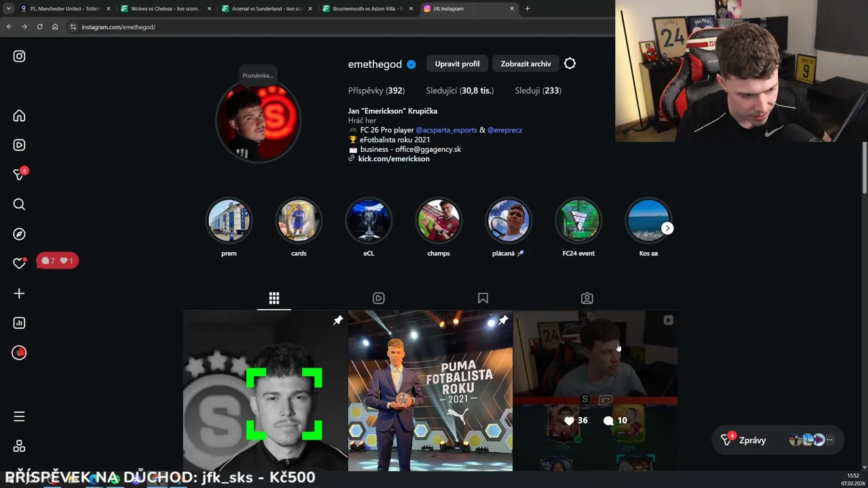The image size is (868, 488).
Task: Switch to Bournemouth vs Aston Villa tab
Action: click(x=369, y=9)
